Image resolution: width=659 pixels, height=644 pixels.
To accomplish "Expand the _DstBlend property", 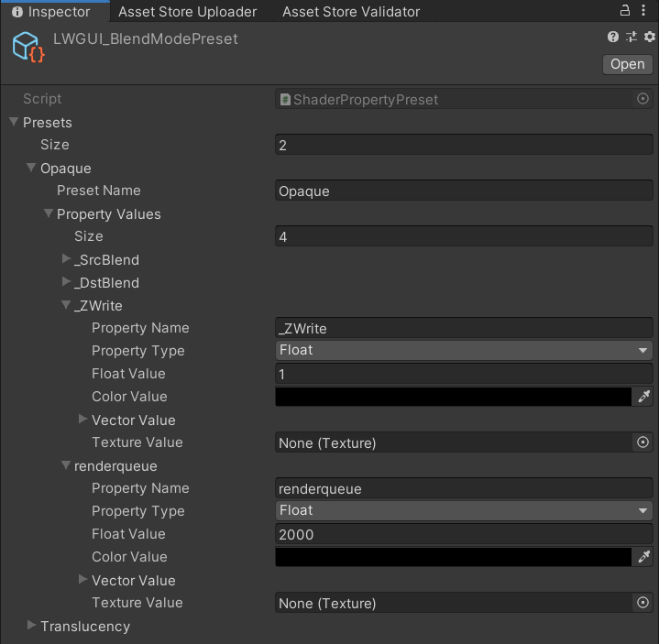I will pyautogui.click(x=66, y=282).
